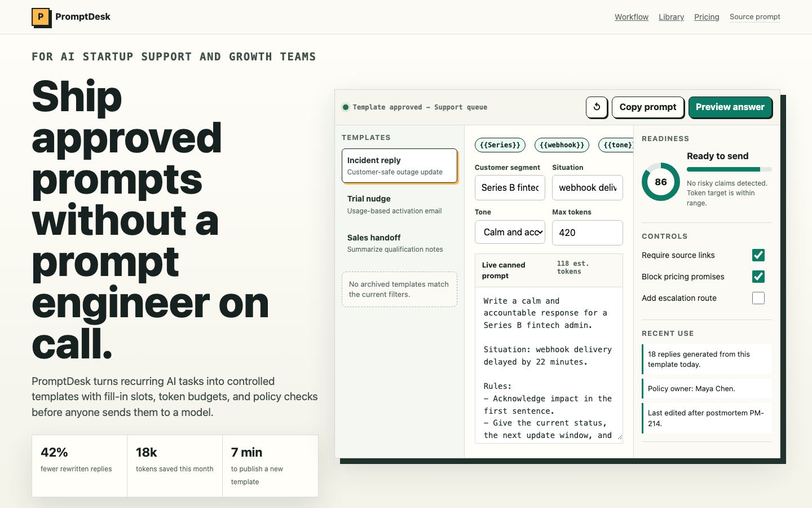Click the Customer segment input field
Image resolution: width=812 pixels, height=508 pixels.
coord(510,187)
